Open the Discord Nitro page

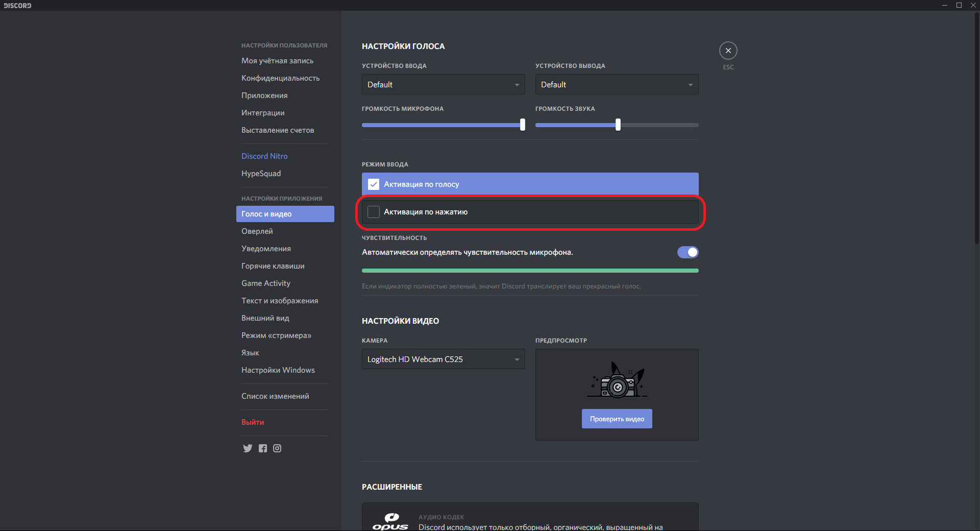(285, 156)
